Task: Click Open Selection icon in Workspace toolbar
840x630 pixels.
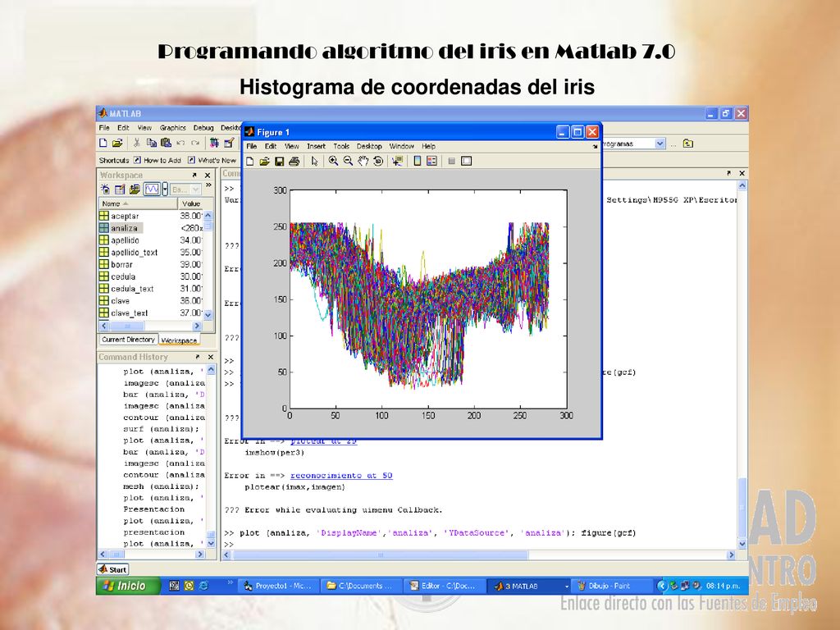Action: tap(120, 189)
